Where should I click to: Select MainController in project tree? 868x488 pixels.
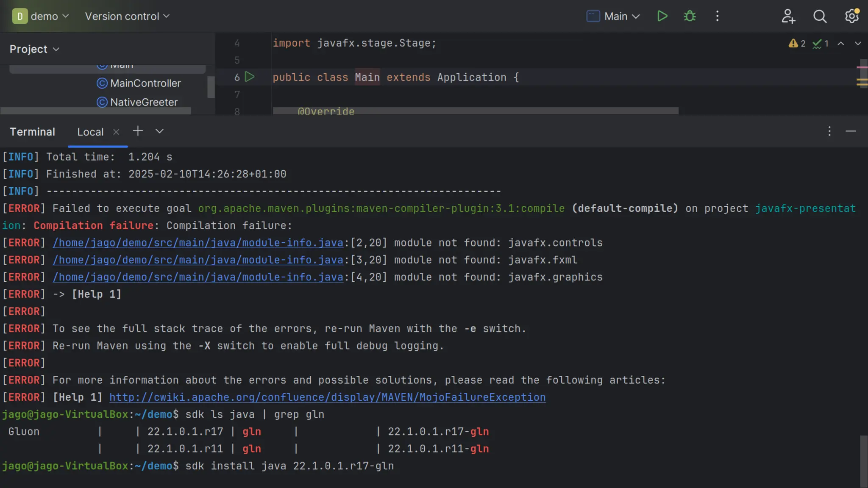click(145, 83)
